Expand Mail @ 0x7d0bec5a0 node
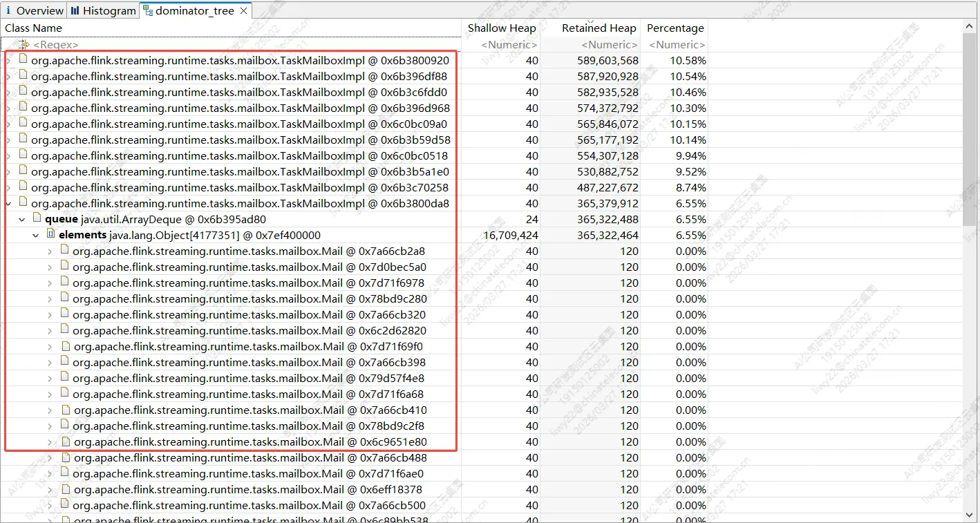Screen dimensions: 980x523 (50, 267)
